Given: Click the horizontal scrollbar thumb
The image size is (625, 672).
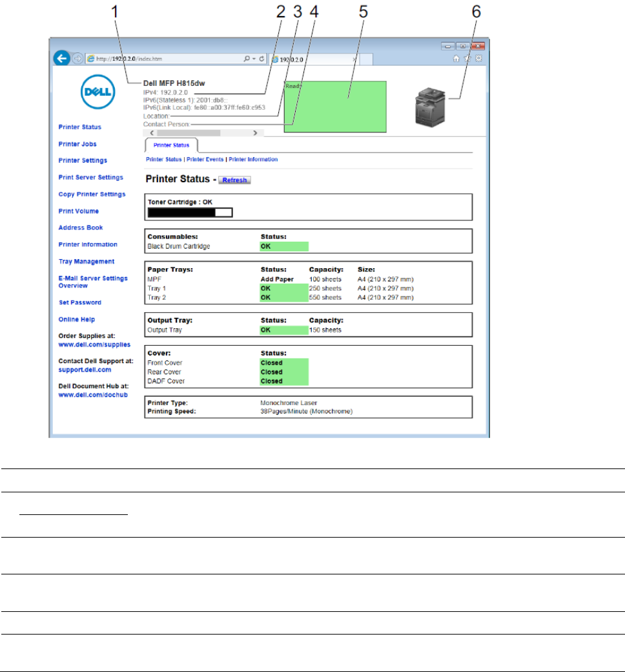Looking at the screenshot, I should pos(189,133).
